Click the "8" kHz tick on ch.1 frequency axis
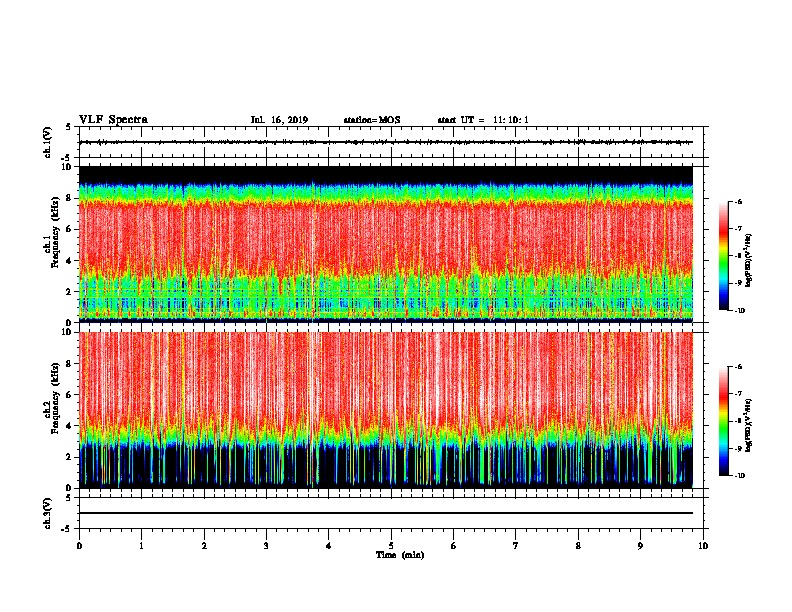Viewport: 792px width, 612px height. point(69,198)
